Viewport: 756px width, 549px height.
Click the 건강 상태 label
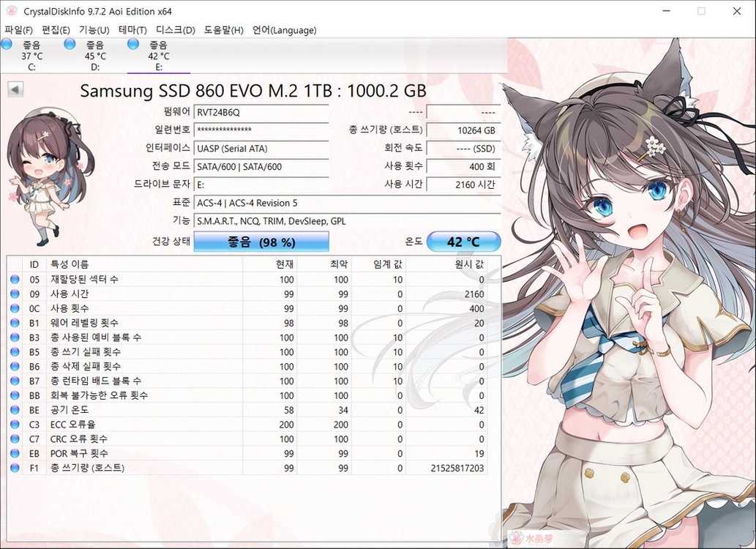point(171,242)
